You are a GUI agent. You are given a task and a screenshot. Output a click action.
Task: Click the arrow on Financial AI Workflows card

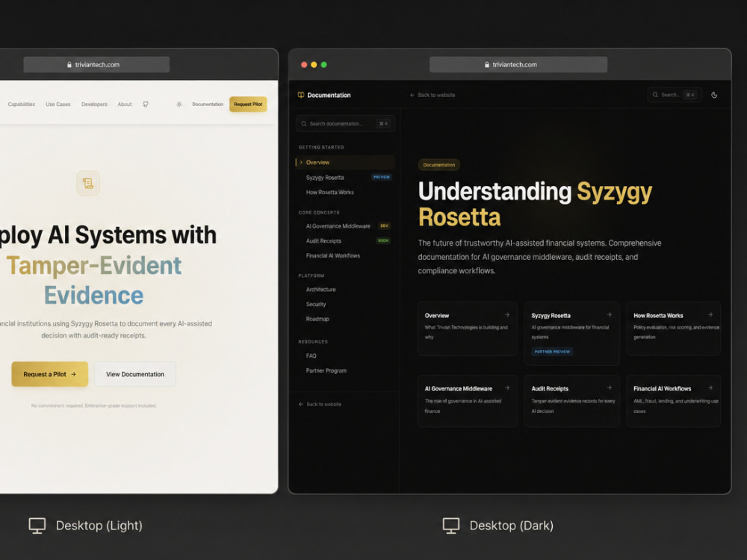pos(710,388)
